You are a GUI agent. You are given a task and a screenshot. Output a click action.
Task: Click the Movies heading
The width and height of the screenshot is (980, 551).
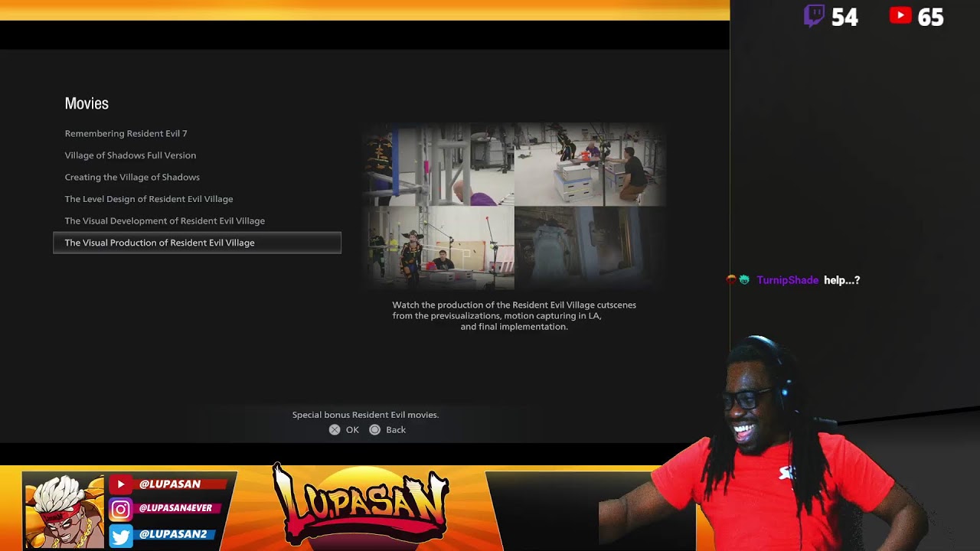tap(87, 103)
